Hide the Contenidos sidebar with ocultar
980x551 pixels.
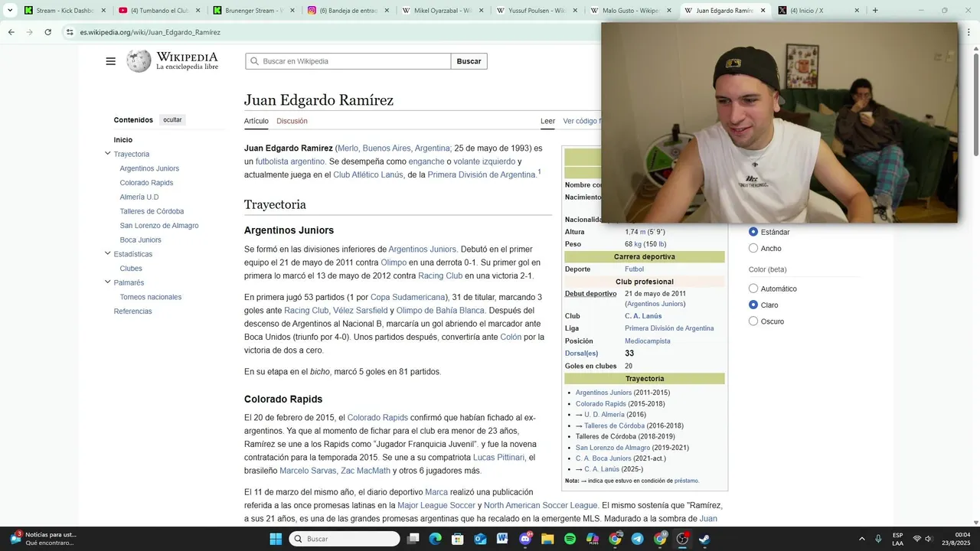pyautogui.click(x=172, y=120)
